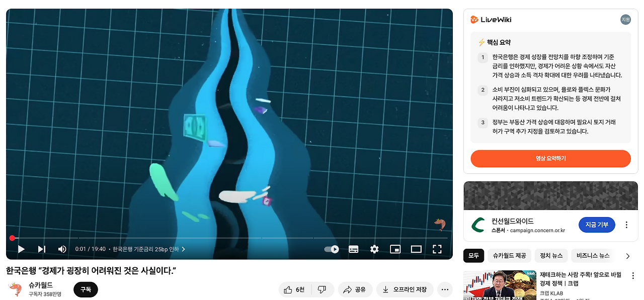Switch to the 모두 filter chip
The width and height of the screenshot is (644, 300).
473,255
